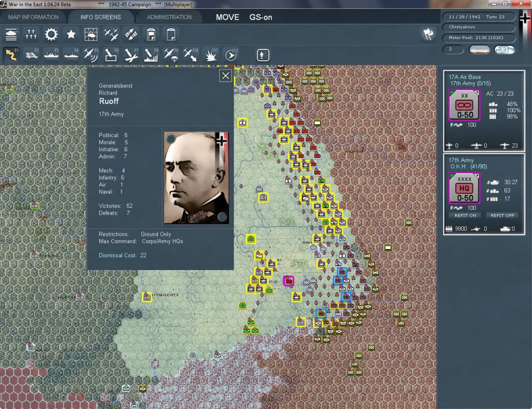Viewport: 532px width, 409px height.
Task: Select the F10 Air transfer mode
Action: [x=191, y=55]
